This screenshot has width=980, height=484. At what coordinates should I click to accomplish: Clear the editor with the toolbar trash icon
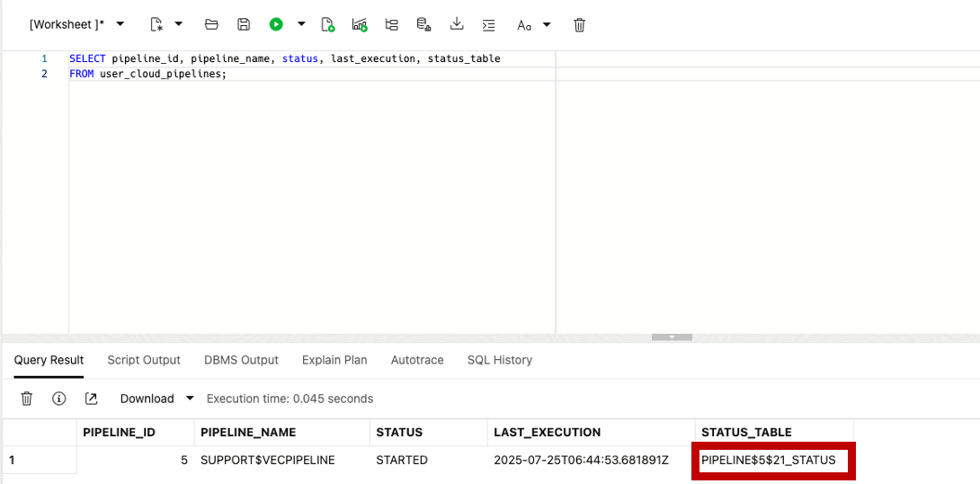pyautogui.click(x=579, y=24)
